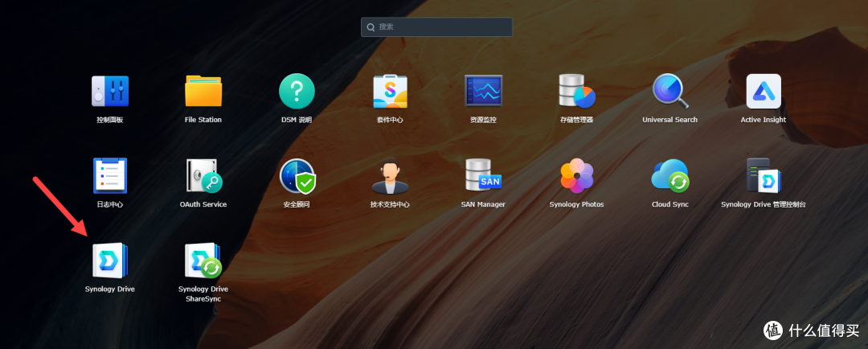Open DSM 说明 help icon
The height and width of the screenshot is (349, 868).
297,92
